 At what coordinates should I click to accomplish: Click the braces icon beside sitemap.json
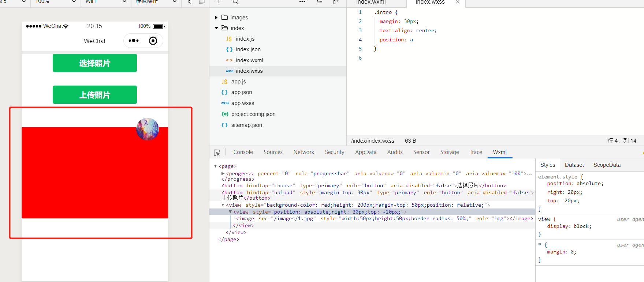tap(224, 125)
